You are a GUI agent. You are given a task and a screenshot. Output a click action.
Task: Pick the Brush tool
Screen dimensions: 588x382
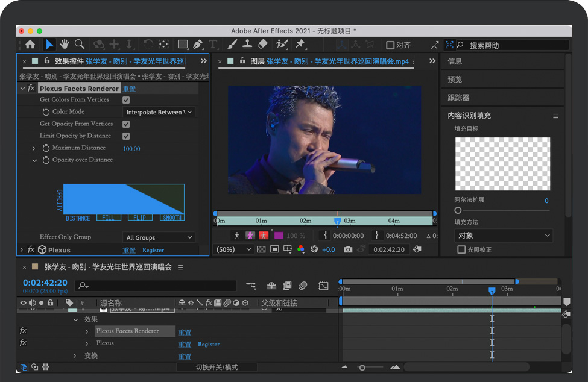(x=232, y=45)
